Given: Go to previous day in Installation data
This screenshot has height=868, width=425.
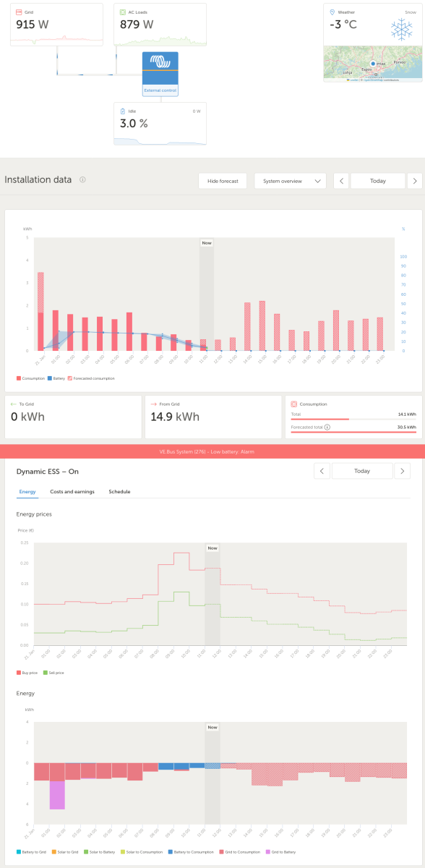Looking at the screenshot, I should (342, 181).
